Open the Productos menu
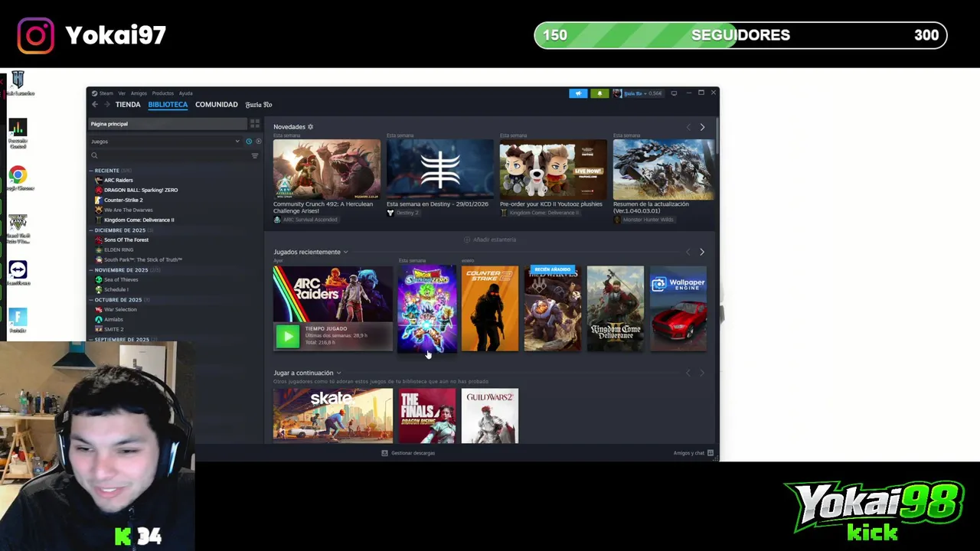Image resolution: width=980 pixels, height=551 pixels. pos(162,93)
